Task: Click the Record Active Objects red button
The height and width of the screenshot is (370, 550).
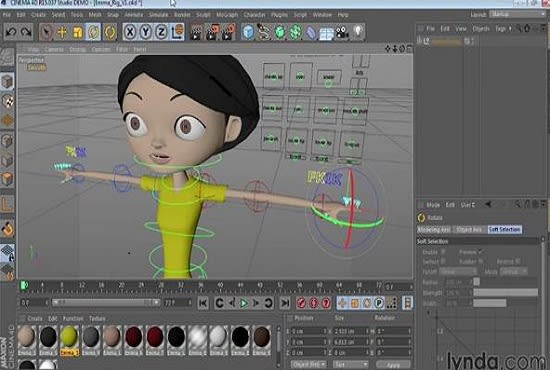Action: tap(301, 303)
